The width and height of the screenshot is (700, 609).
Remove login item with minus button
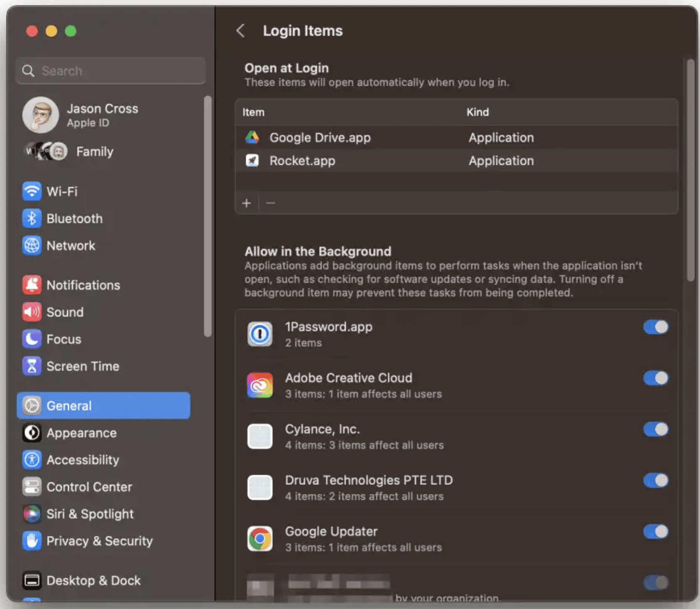coord(271,203)
